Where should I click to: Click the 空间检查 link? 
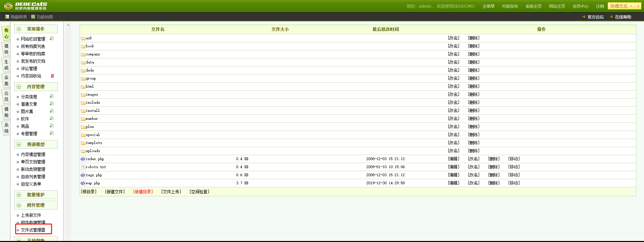click(x=199, y=192)
